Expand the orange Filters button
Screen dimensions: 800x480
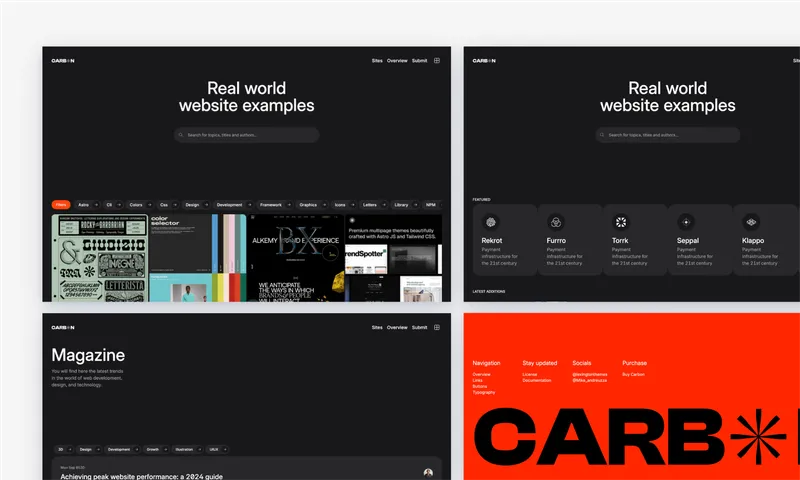[61, 204]
